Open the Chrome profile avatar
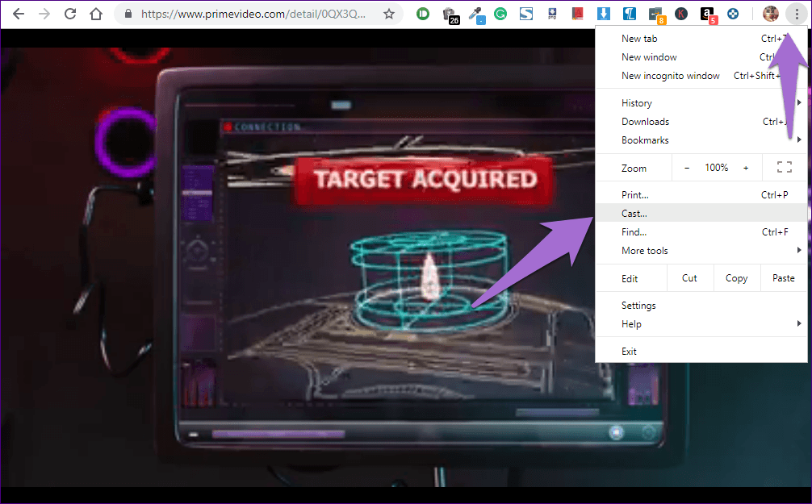Image resolution: width=812 pixels, height=504 pixels. tap(770, 14)
